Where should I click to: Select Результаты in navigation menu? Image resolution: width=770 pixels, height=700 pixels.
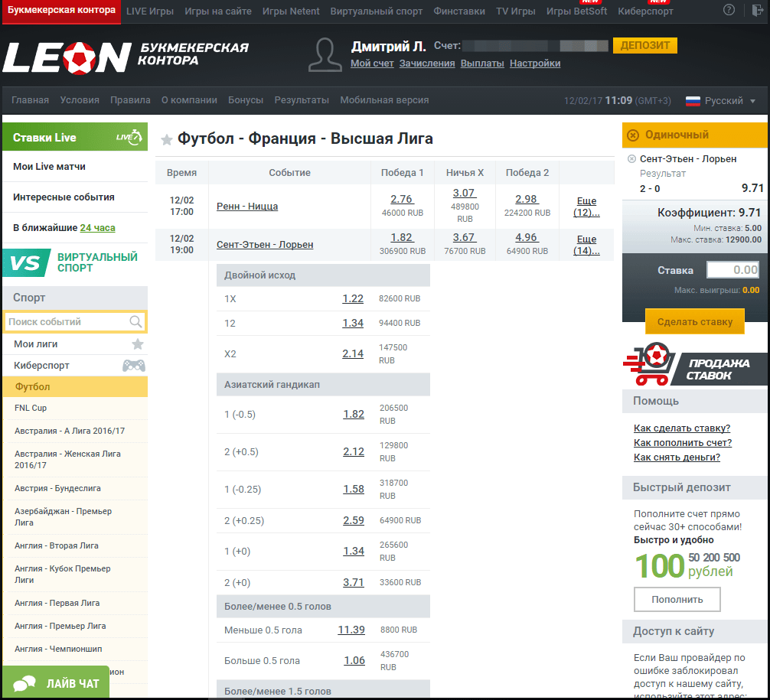[302, 100]
